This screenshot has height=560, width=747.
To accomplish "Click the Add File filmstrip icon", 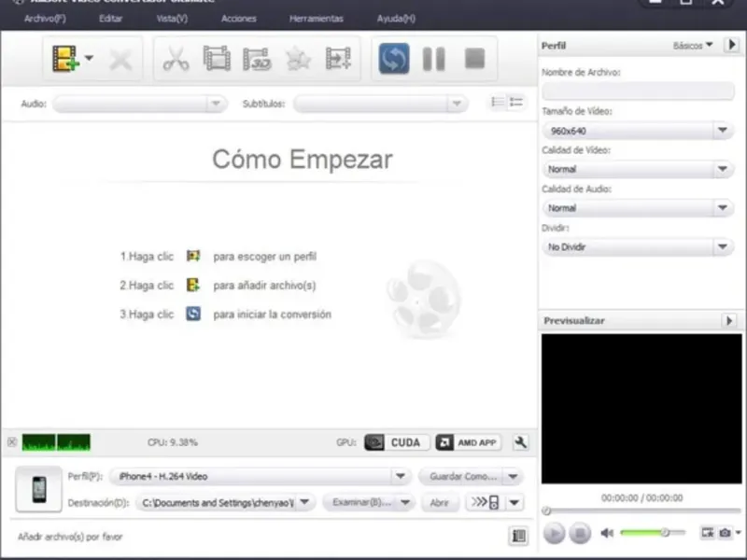I will point(65,59).
